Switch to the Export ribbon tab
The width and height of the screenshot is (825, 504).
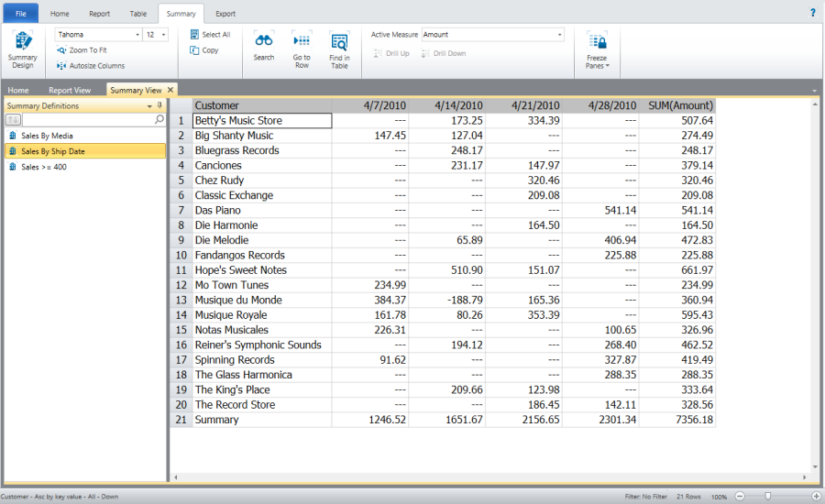(225, 14)
